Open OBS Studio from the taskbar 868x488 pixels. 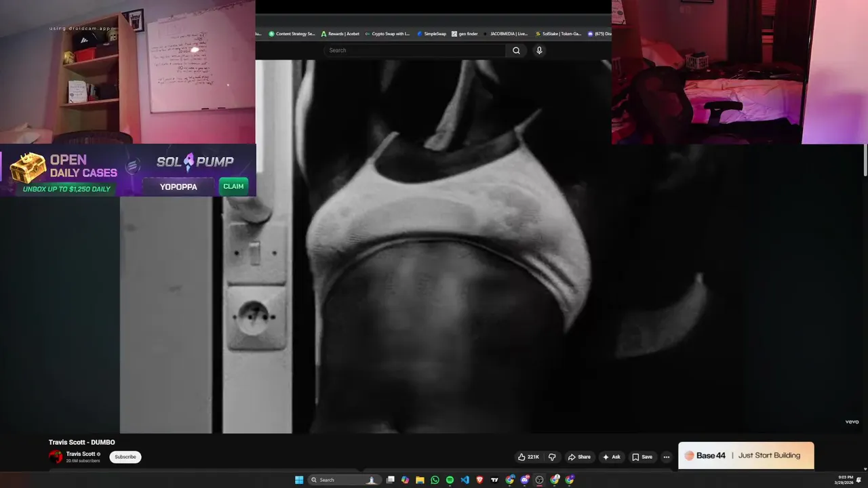539,480
